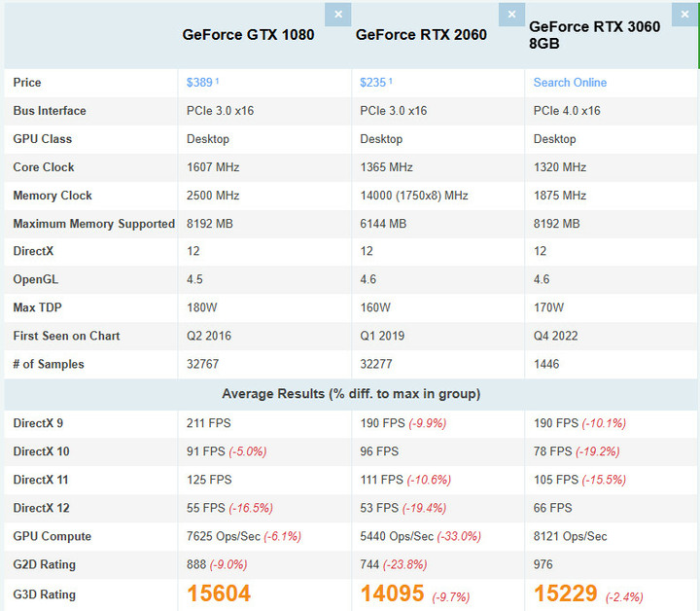Viewport: 700px width, 611px height.
Task: Click the Maximum Memory Supported label
Action: (93, 224)
